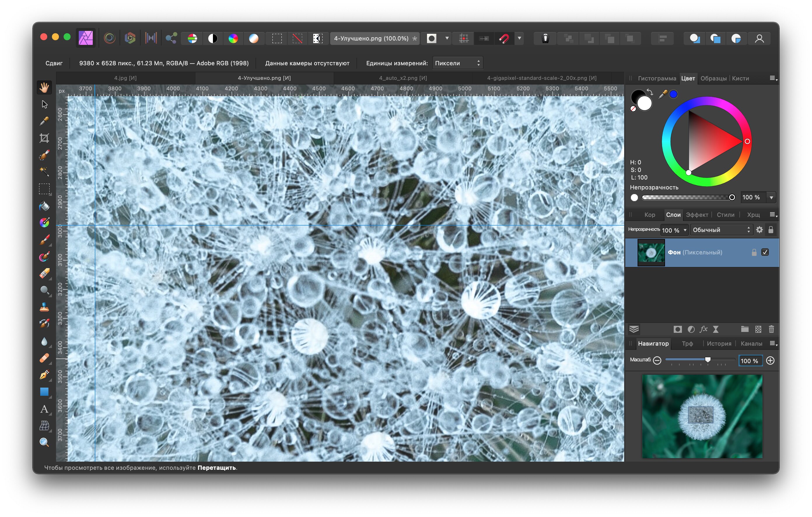Swap foreground and background colors arrow
This screenshot has width=812, height=517.
click(x=650, y=92)
